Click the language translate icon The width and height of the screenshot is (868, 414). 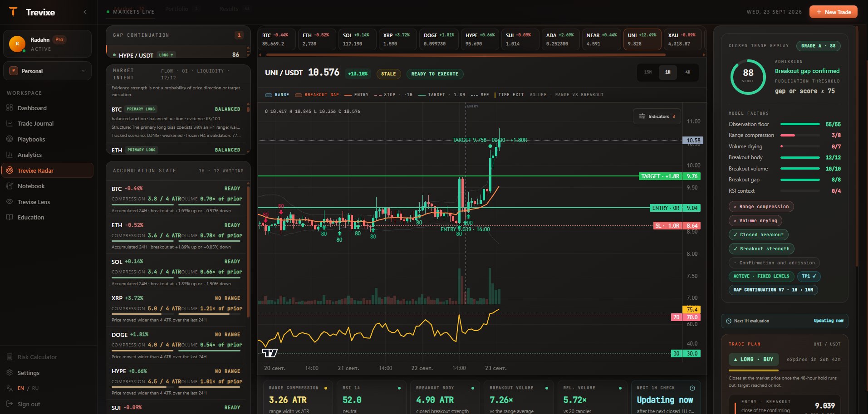coord(10,388)
